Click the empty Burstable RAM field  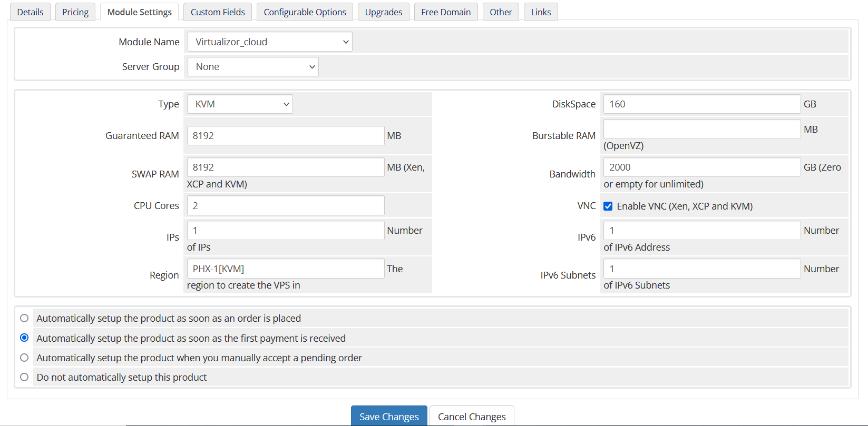point(702,129)
